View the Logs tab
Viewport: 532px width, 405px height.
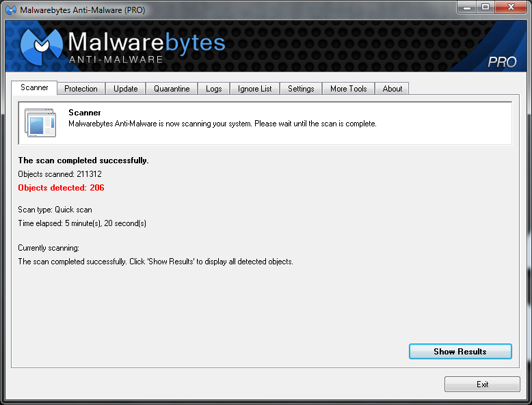click(214, 89)
